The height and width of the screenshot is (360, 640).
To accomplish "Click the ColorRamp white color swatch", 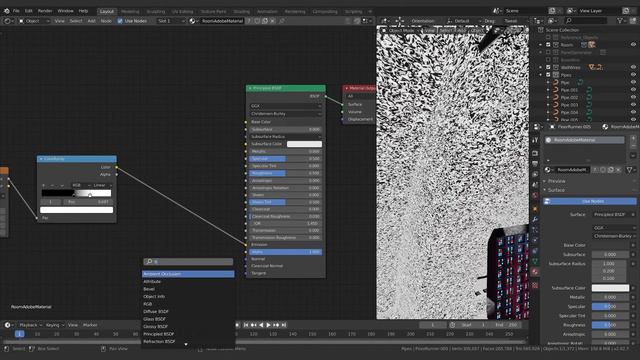I will coord(76,210).
